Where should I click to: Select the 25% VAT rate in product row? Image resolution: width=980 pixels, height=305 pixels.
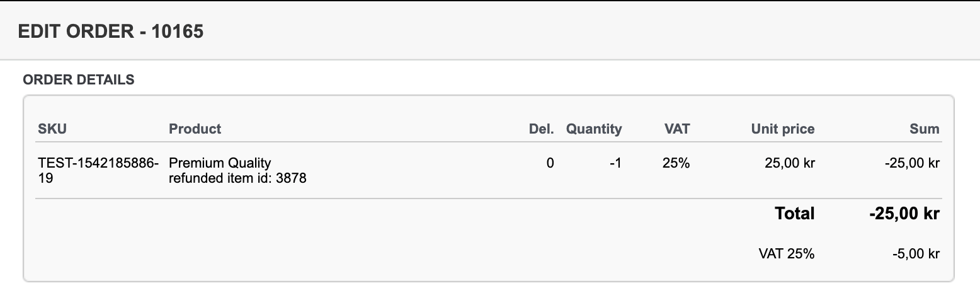coord(676,164)
